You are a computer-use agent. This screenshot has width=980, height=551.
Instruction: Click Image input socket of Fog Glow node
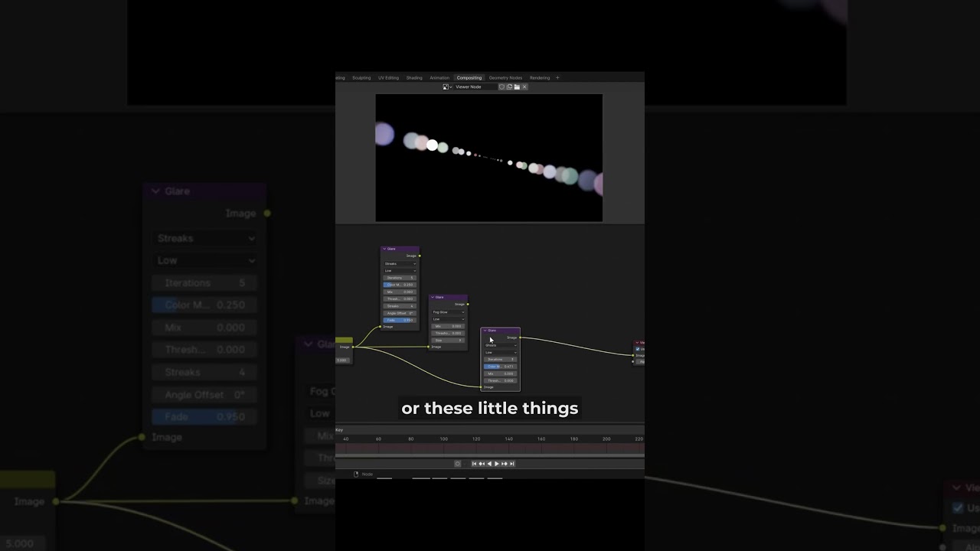(428, 347)
